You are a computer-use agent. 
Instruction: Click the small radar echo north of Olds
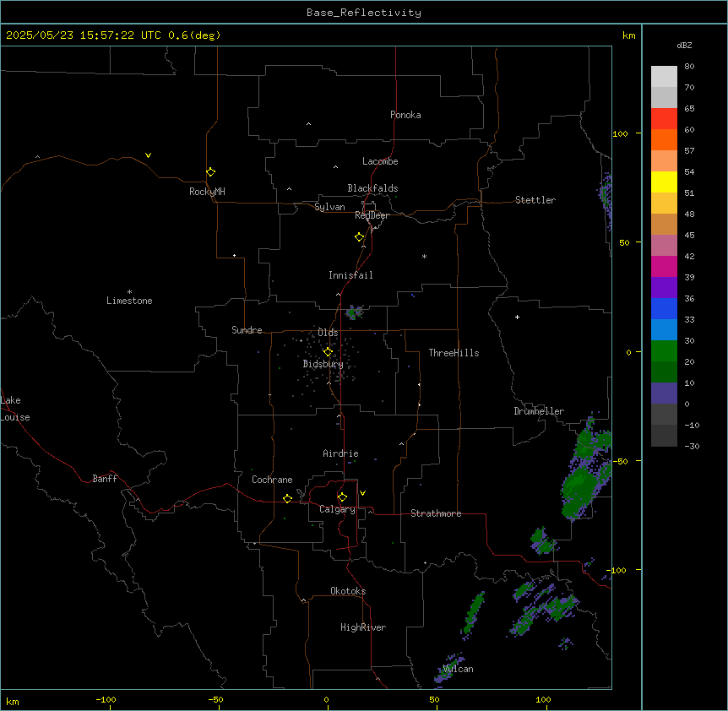(354, 312)
